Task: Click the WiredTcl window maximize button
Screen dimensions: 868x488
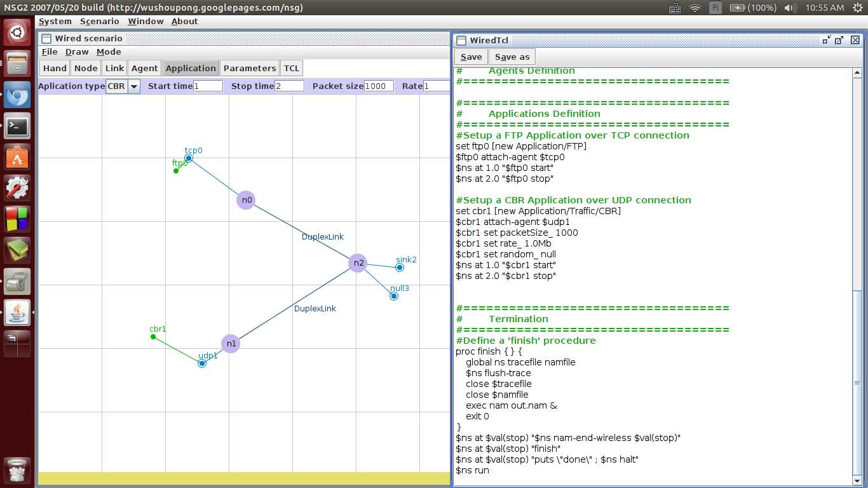Action: [x=839, y=40]
